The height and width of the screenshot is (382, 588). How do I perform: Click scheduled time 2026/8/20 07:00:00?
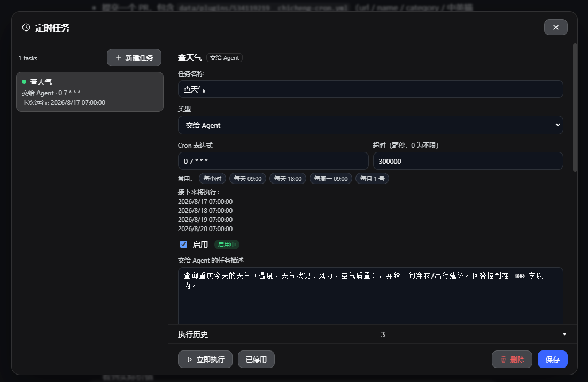point(205,228)
